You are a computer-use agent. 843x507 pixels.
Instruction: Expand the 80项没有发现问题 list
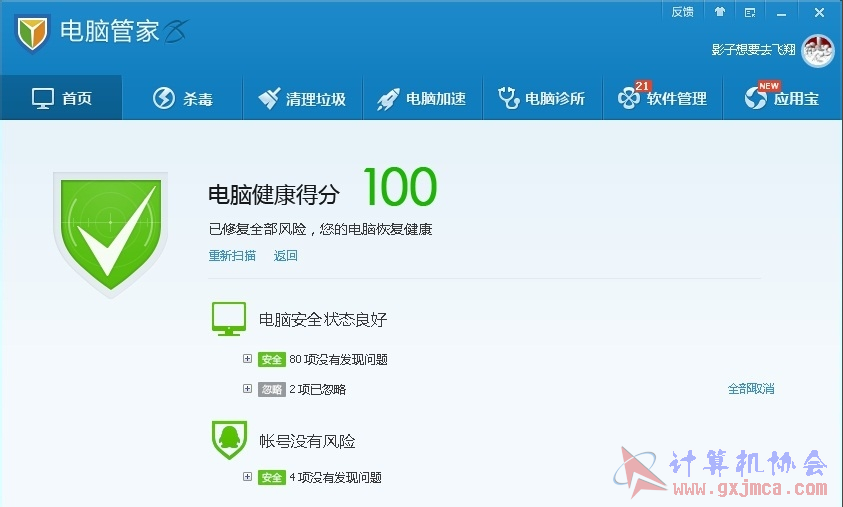pos(247,359)
